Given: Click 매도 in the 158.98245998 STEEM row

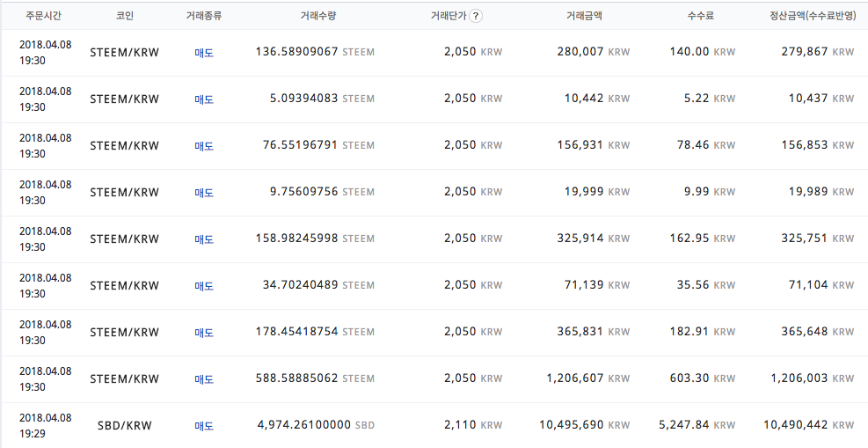Looking at the screenshot, I should pyautogui.click(x=204, y=239).
